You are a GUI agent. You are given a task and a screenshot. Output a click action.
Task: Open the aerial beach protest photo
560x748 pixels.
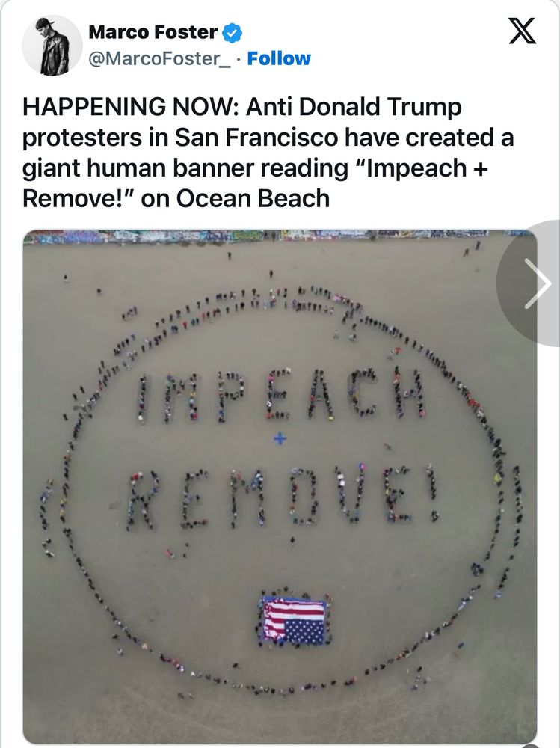tap(280, 485)
